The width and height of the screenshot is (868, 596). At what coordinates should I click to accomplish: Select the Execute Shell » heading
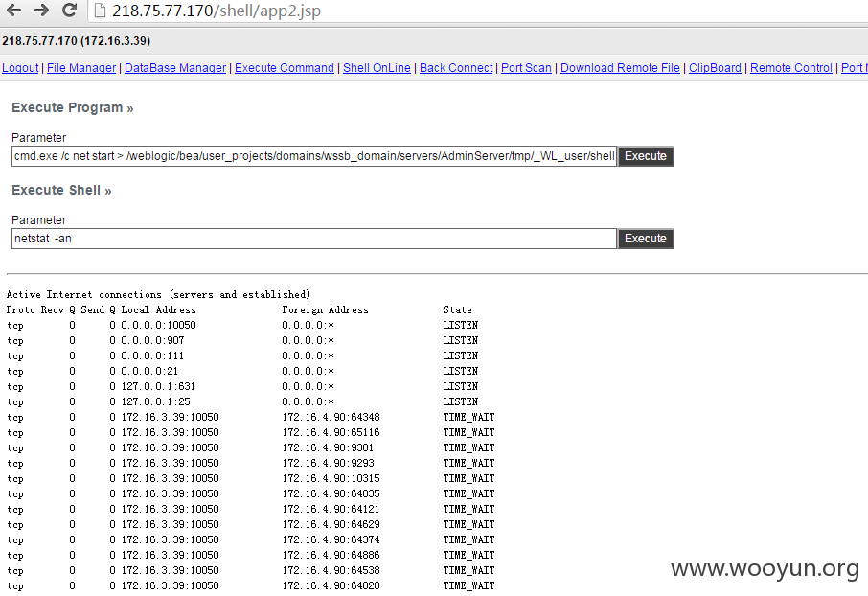61,190
